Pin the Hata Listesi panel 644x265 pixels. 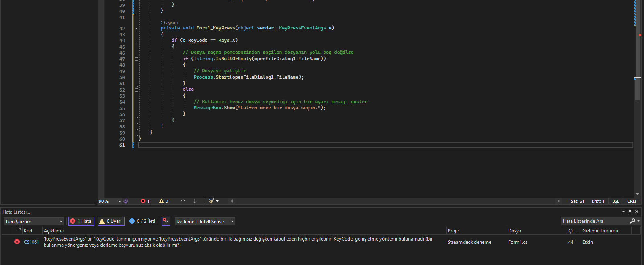630,212
